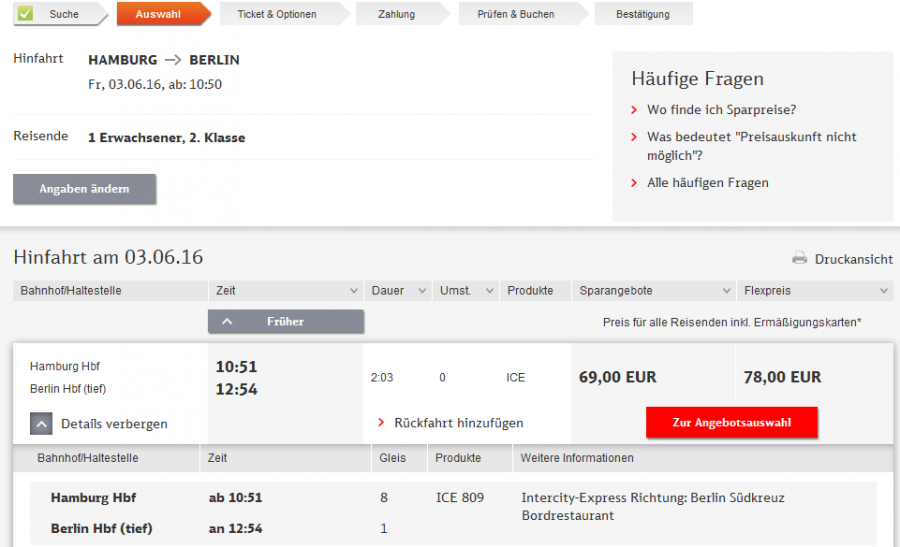Screen dimensions: 900x547
Task: Open the Flexpreis column dropdown
Action: coord(884,291)
